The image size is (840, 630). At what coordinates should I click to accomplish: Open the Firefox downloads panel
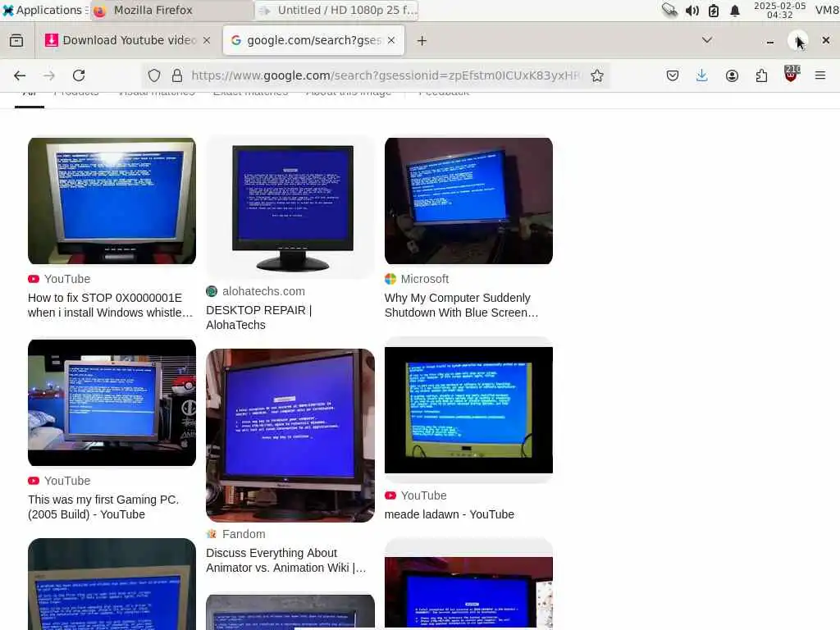pos(702,75)
